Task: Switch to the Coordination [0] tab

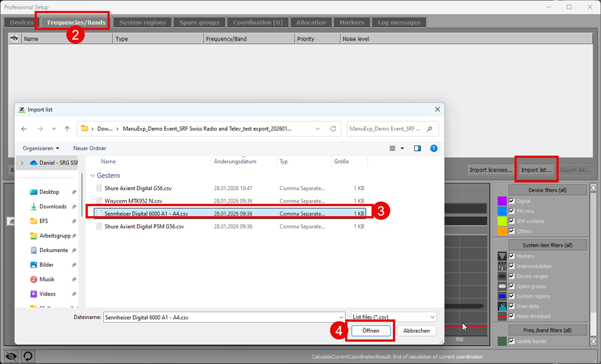Action: coord(257,22)
